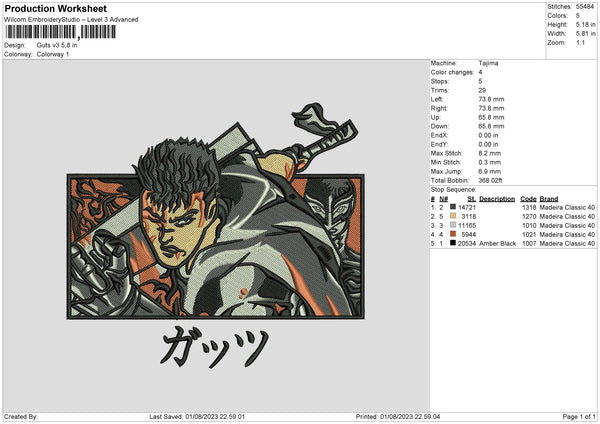
Task: Click the N# column header
Action: click(x=443, y=198)
